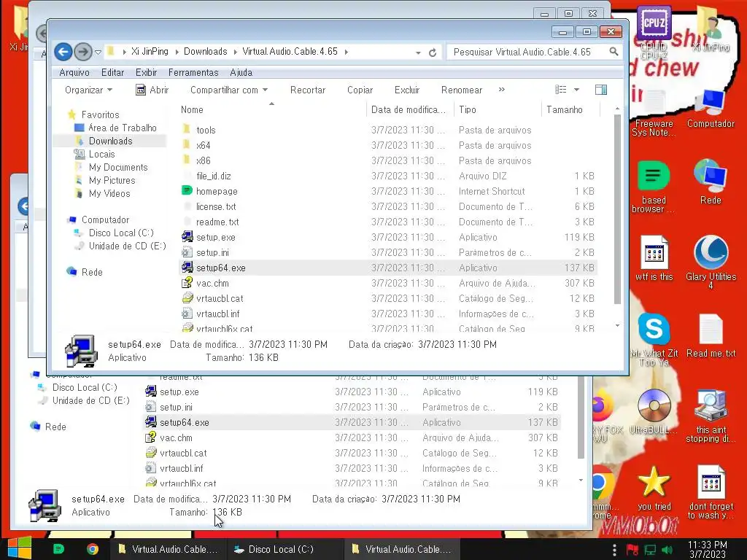
Task: Open Chrome from the taskbar
Action: click(93, 549)
